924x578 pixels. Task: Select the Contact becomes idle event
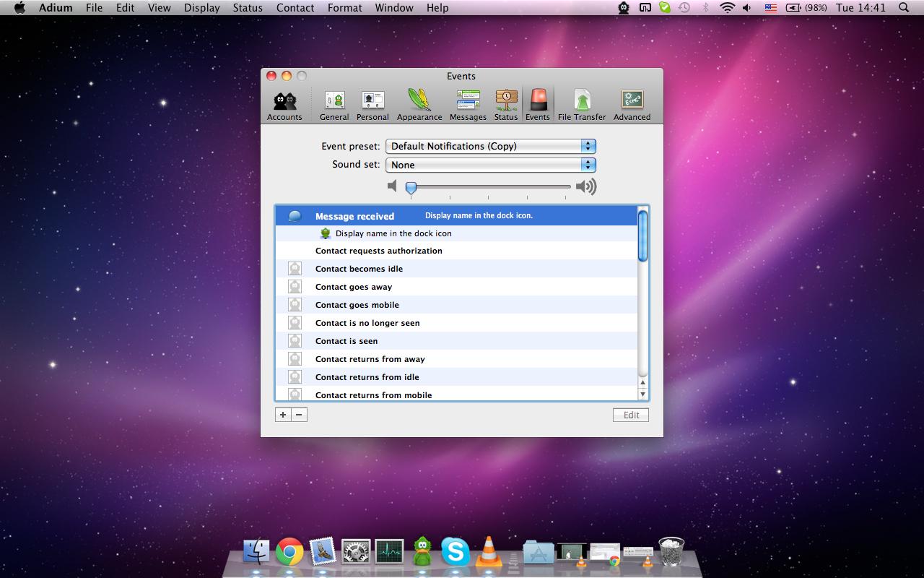[359, 269]
